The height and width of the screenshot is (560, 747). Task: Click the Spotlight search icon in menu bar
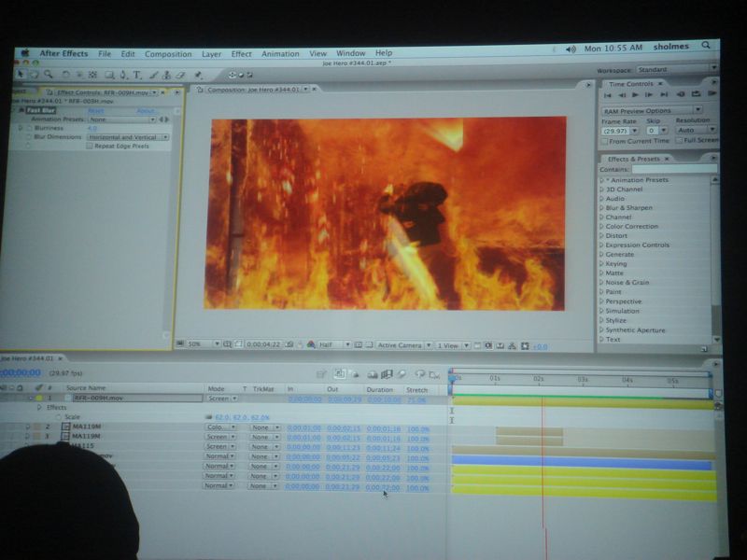pyautogui.click(x=706, y=45)
